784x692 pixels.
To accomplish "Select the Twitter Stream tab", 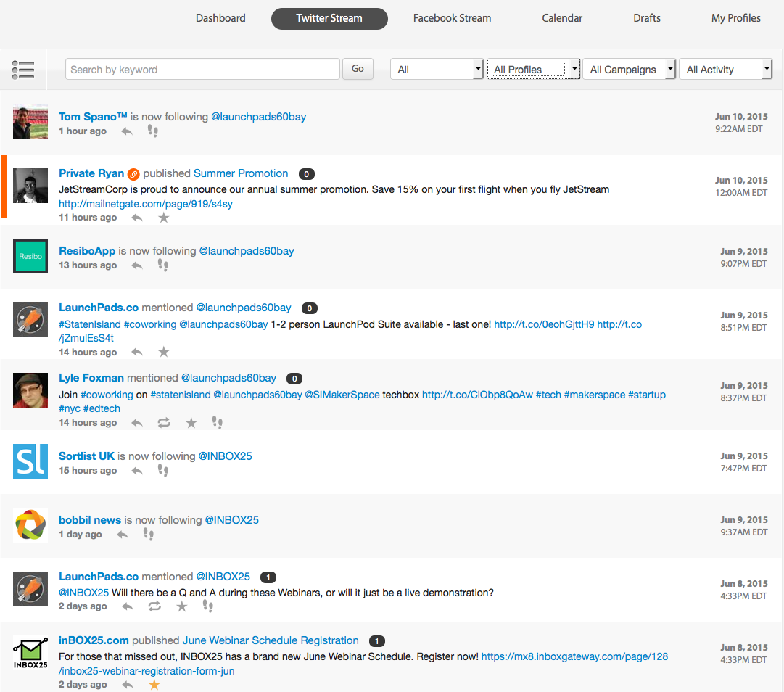I will (x=329, y=19).
